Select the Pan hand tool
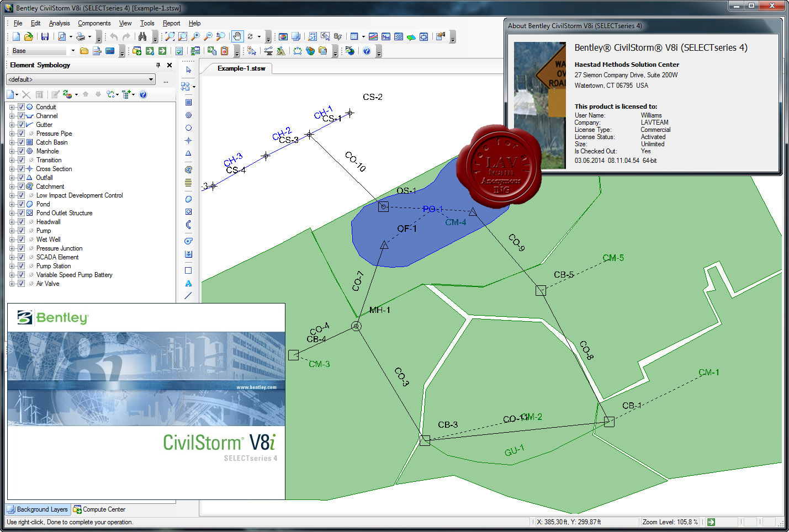Screen dimensions: 789x532 pos(237,36)
